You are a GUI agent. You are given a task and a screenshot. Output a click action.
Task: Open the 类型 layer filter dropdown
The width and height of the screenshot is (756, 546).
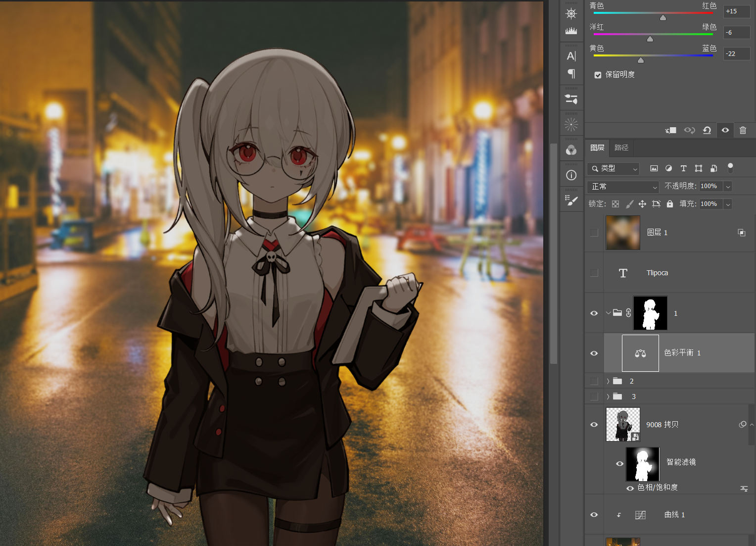pyautogui.click(x=614, y=169)
